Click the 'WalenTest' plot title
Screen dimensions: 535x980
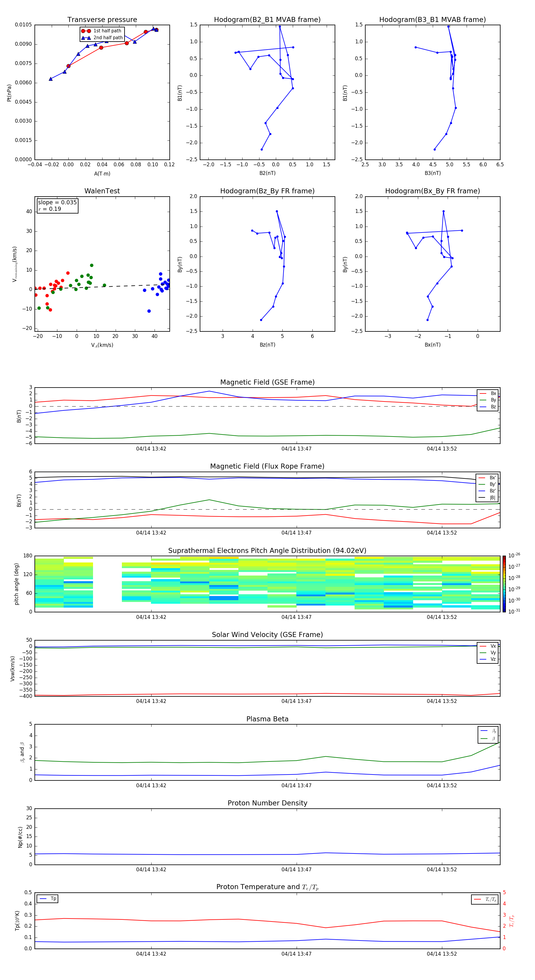[102, 191]
